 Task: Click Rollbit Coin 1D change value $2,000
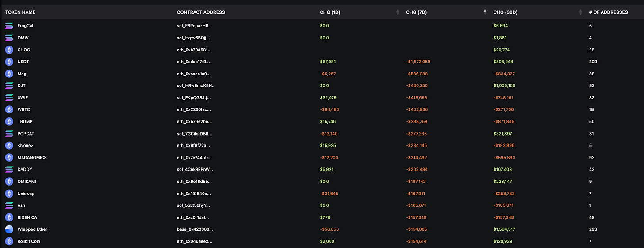327,241
